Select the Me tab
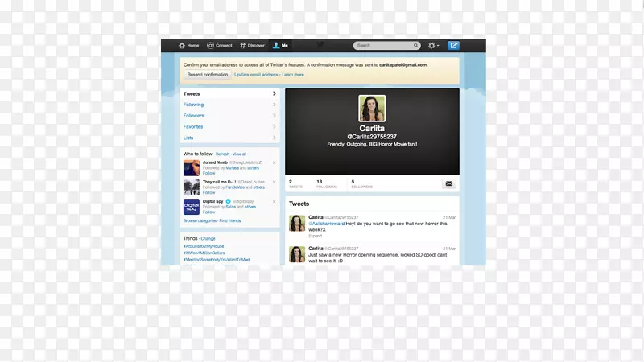Screen dimensions: 644x362 (281, 46)
